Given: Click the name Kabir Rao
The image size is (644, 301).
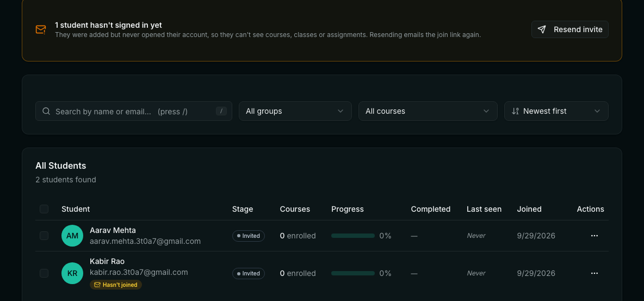Looking at the screenshot, I should coord(107,261).
